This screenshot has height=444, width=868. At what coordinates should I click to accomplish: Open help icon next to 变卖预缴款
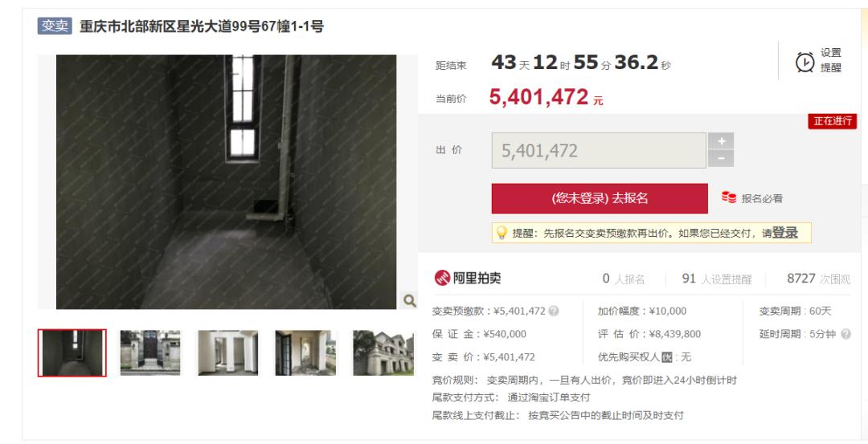point(554,312)
